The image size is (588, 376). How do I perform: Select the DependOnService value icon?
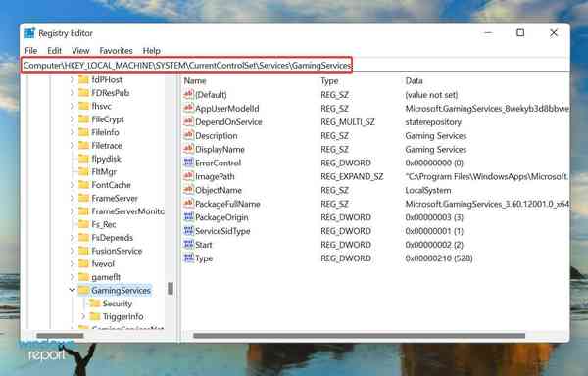click(x=188, y=121)
